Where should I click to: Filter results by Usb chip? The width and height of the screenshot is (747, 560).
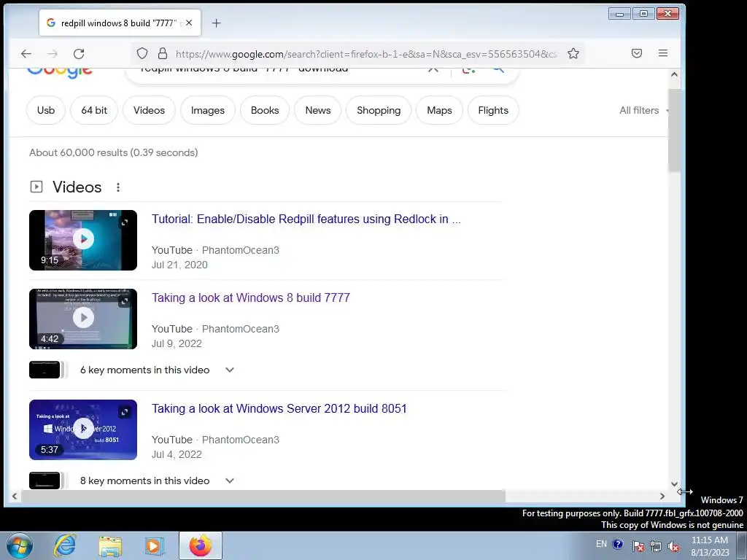coord(46,110)
